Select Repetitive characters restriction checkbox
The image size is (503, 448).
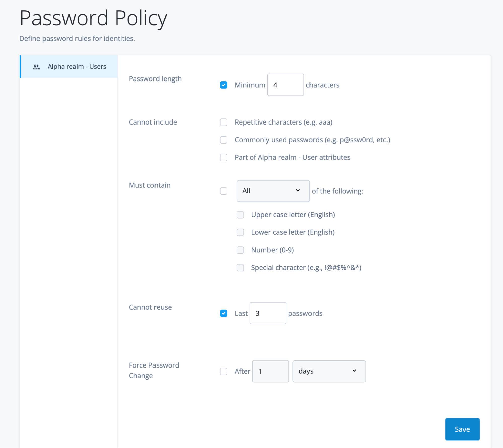224,122
